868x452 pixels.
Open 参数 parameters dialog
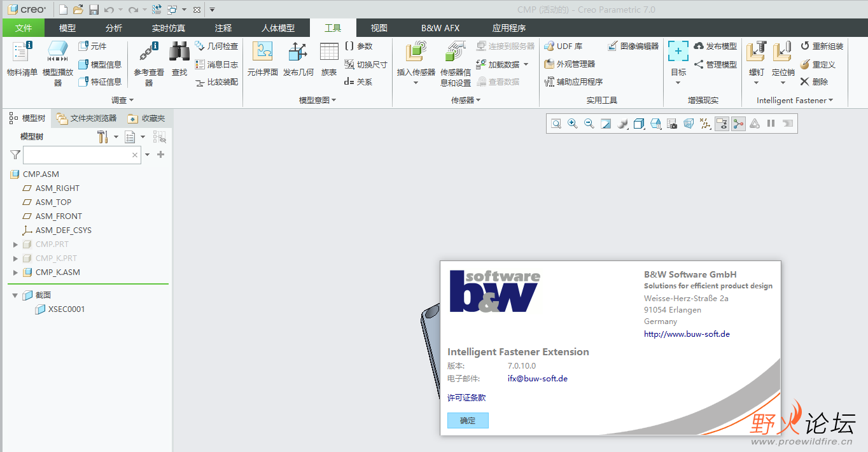click(359, 46)
